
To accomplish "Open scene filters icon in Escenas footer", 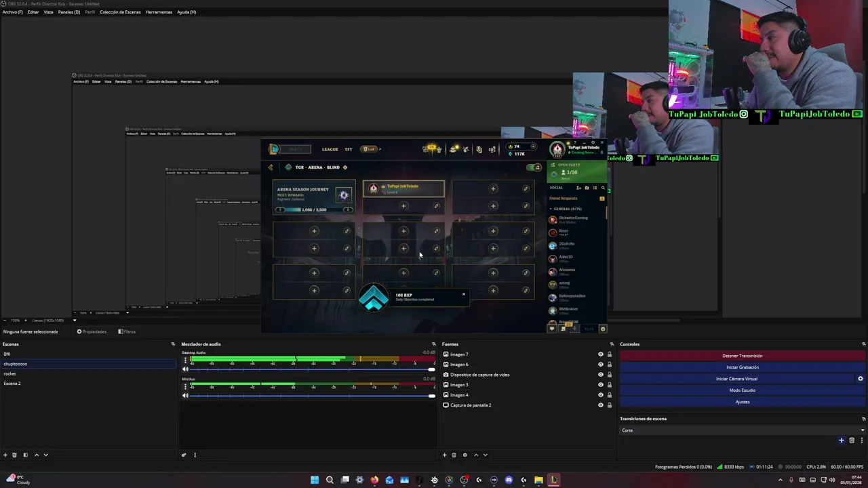I will point(25,455).
